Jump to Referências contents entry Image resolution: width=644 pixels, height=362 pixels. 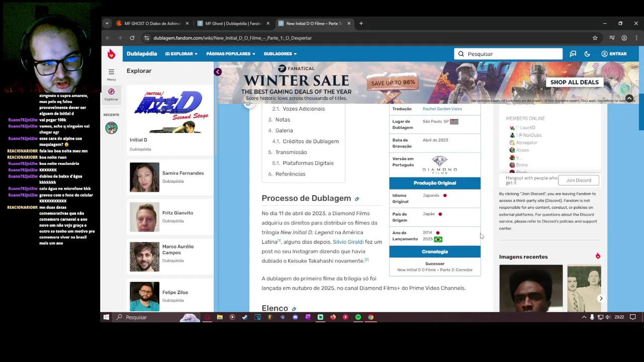290,174
